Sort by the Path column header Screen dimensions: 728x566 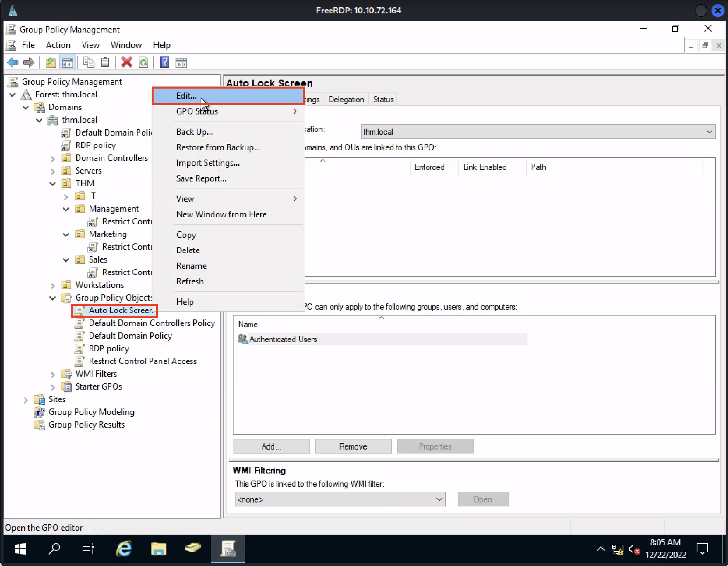click(x=614, y=167)
